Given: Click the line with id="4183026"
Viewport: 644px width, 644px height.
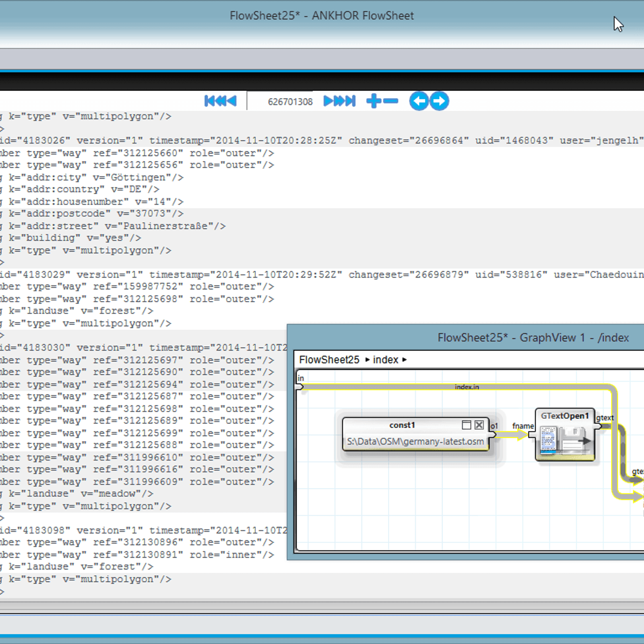Looking at the screenshot, I should (322, 140).
